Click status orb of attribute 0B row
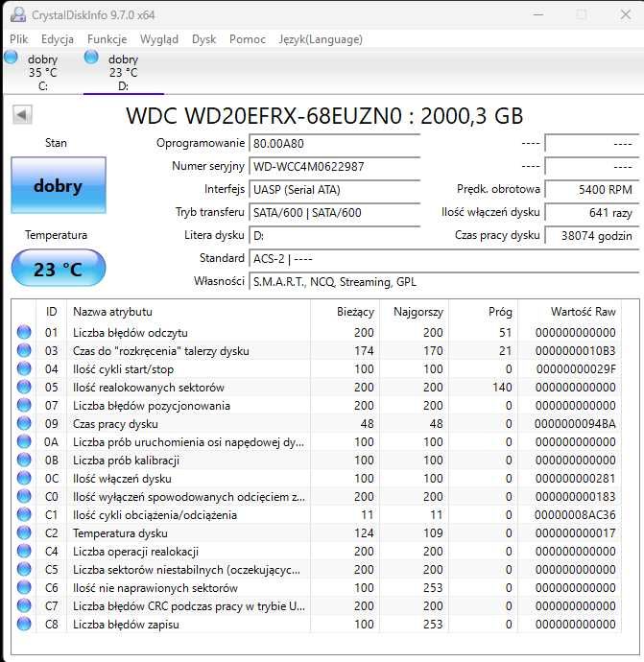The width and height of the screenshot is (644, 662). click(x=24, y=460)
